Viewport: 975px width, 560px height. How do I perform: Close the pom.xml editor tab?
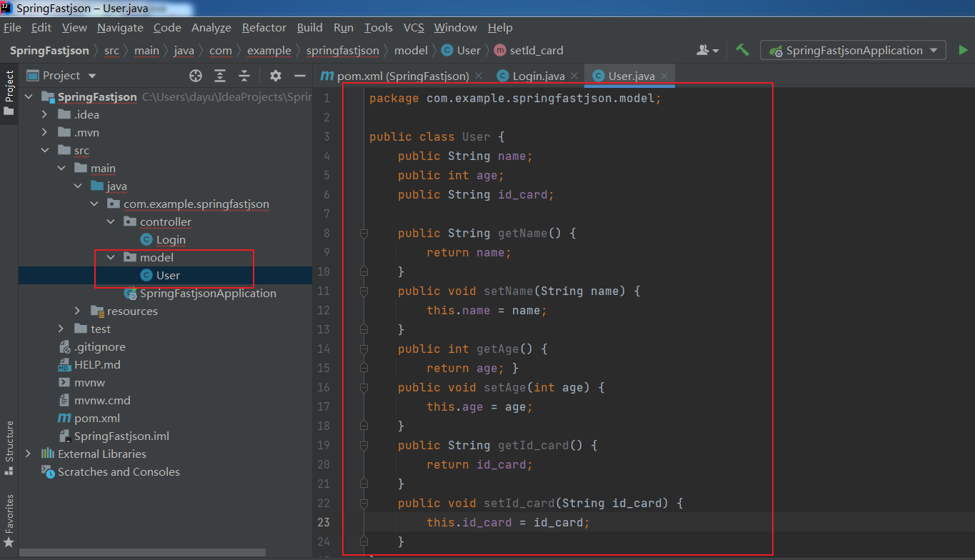click(479, 76)
